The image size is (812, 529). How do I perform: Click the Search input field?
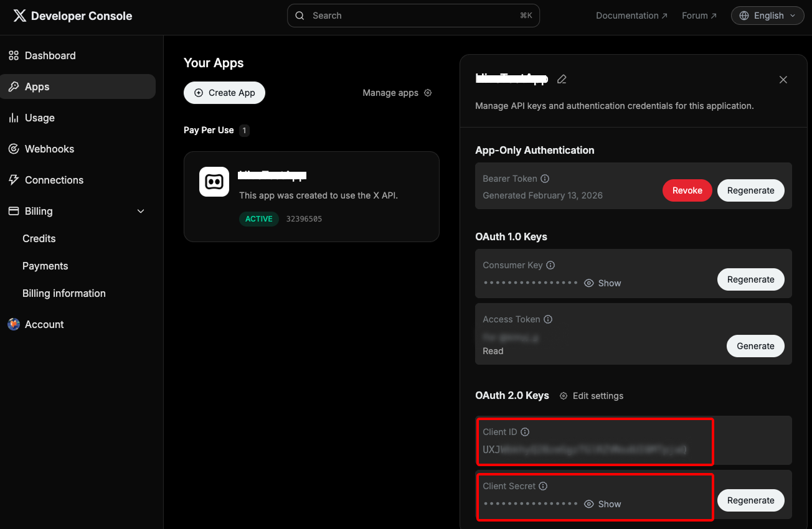(x=413, y=16)
